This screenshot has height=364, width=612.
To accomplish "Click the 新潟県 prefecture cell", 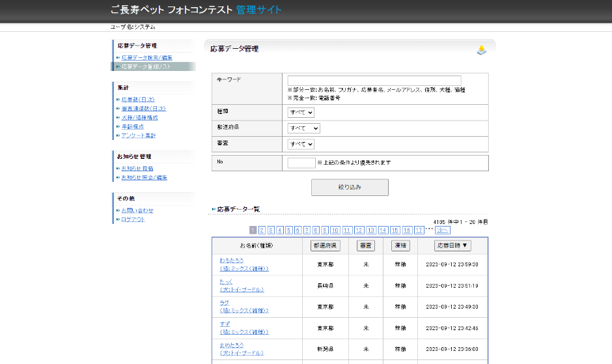I will tap(325, 349).
